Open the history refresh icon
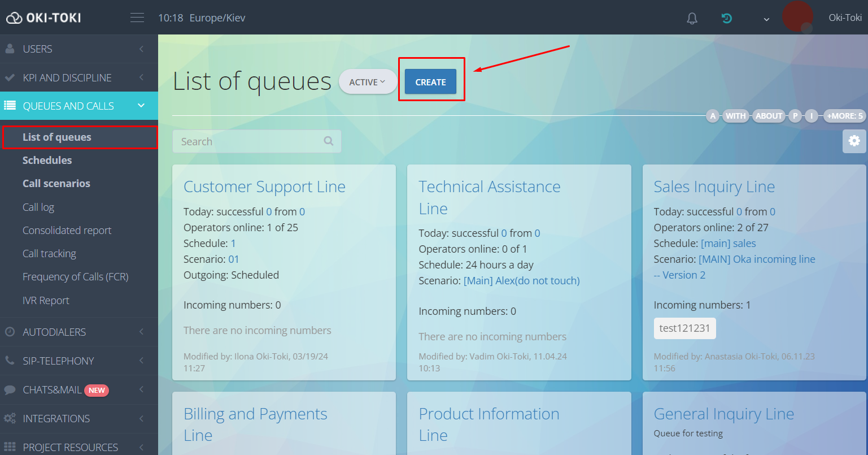868x455 pixels. point(727,19)
